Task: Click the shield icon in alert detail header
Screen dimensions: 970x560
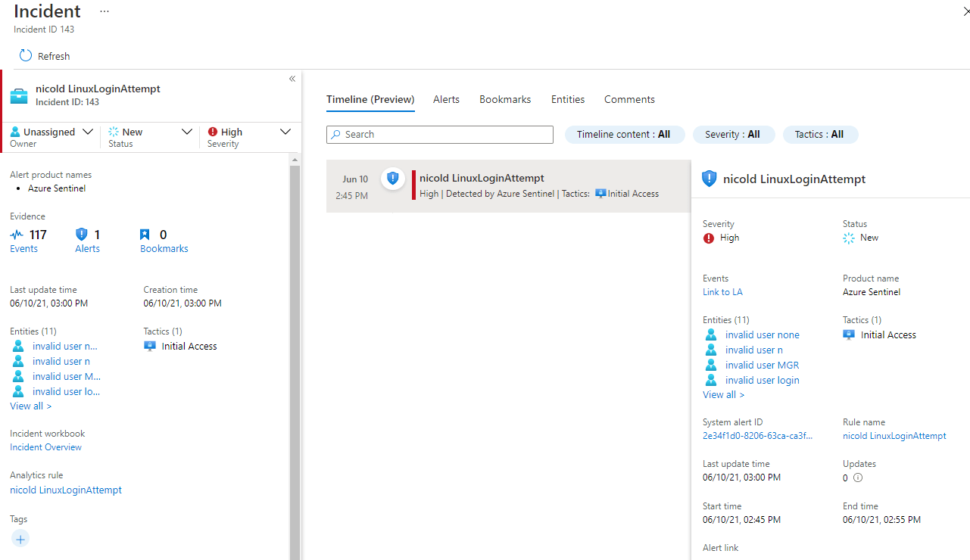Action: [709, 179]
